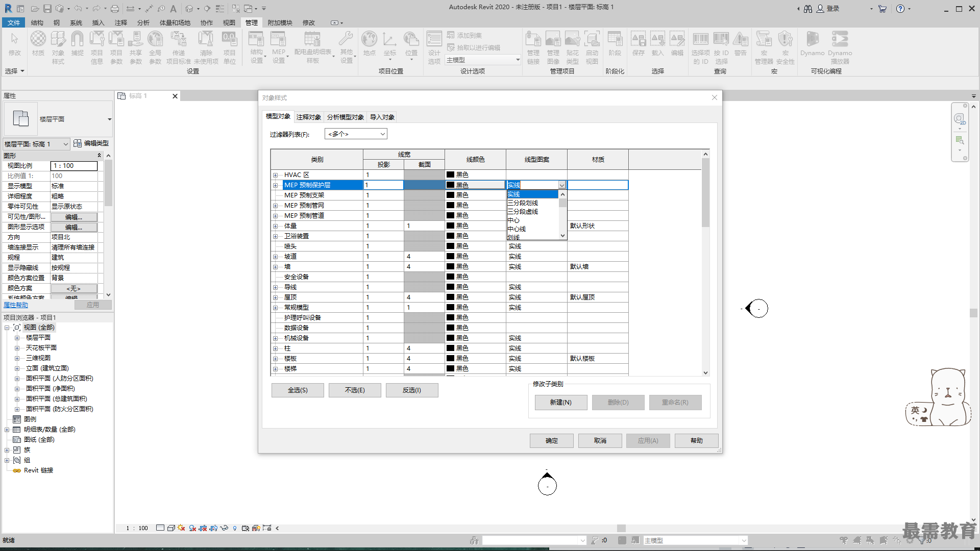The image size is (980, 551).
Task: Click the 全选(S) button
Action: point(298,390)
